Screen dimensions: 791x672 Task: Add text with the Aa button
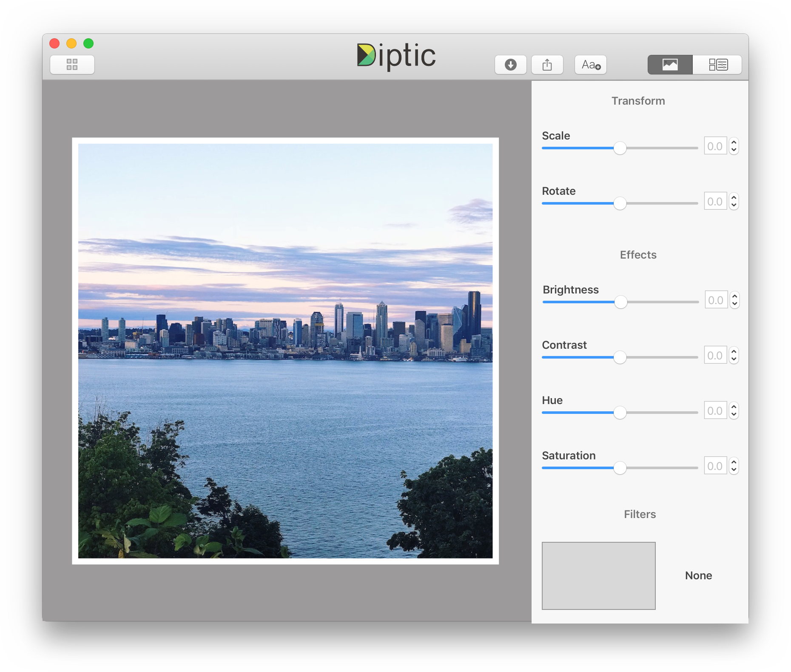591,65
